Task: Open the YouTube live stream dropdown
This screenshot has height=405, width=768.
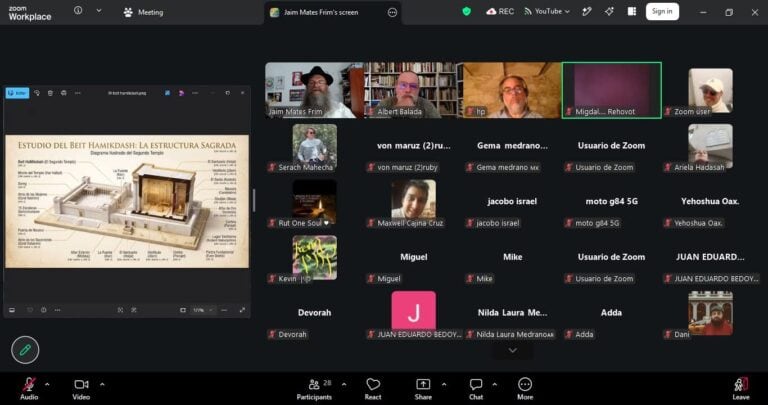Action: [547, 11]
